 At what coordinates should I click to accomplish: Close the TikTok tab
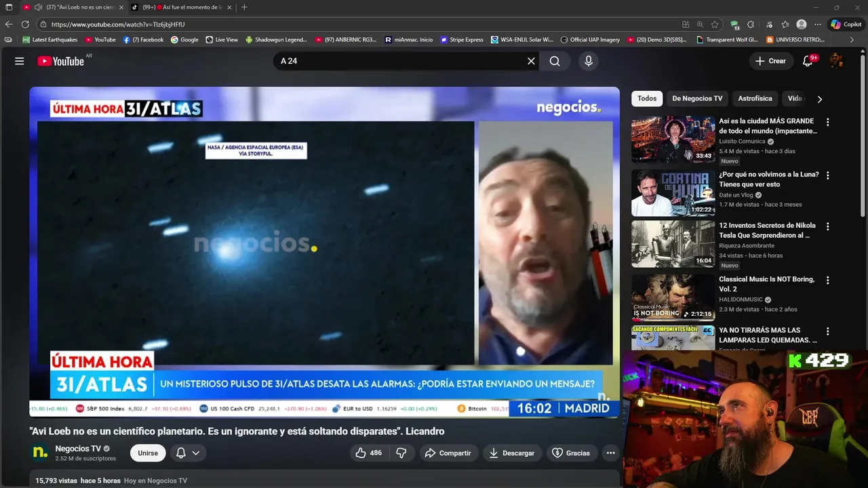tap(229, 7)
